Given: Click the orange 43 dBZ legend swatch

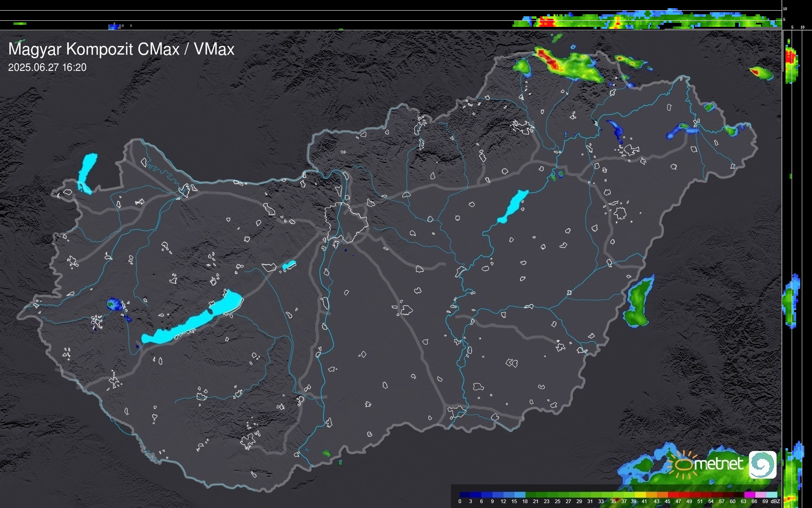Looking at the screenshot, I should tap(651, 495).
